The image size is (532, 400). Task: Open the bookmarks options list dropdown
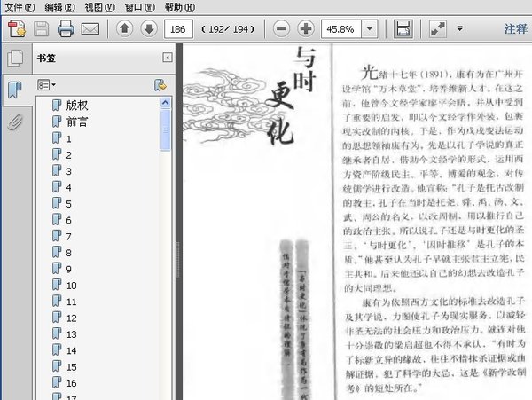tap(47, 85)
